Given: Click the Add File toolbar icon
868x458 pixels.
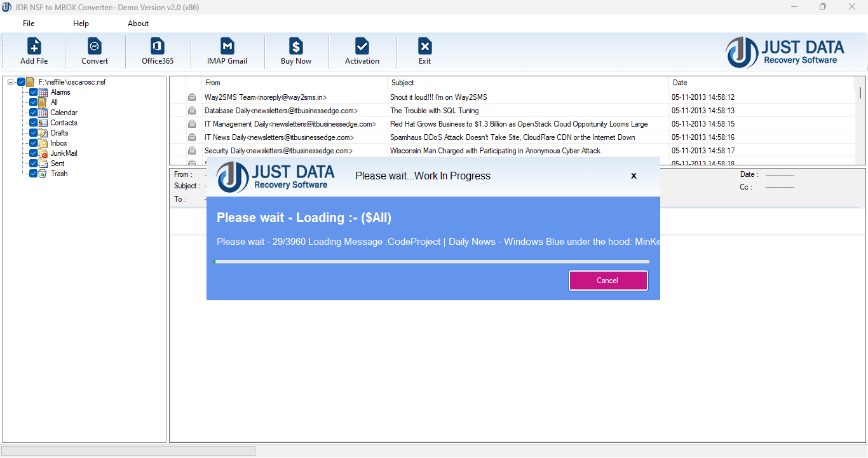Looking at the screenshot, I should pos(34,46).
